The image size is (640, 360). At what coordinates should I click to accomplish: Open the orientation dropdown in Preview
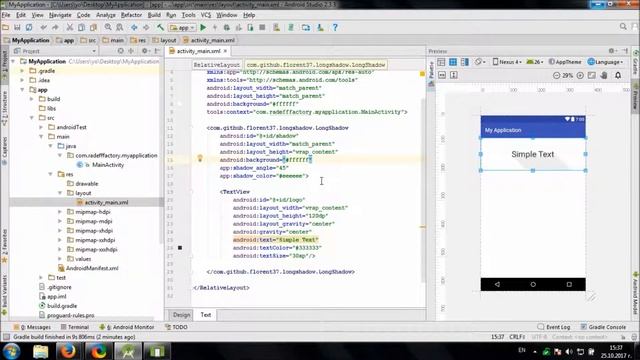coord(480,62)
